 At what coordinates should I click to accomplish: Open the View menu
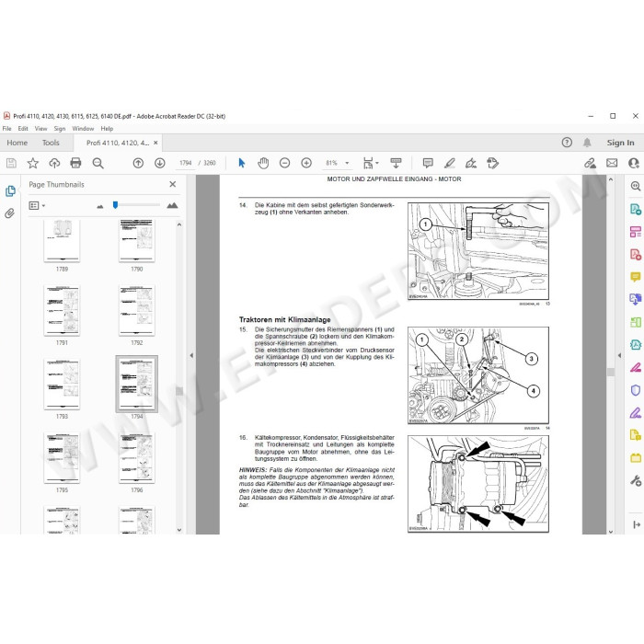[x=40, y=129]
